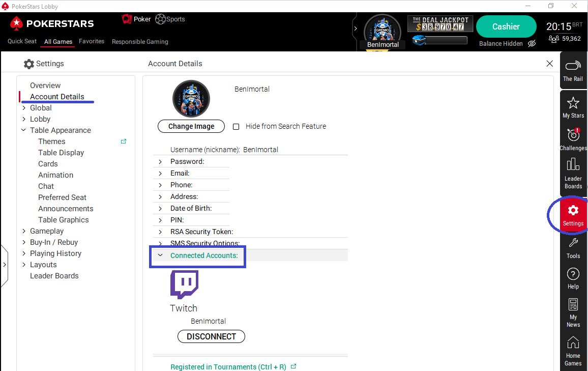
Task: Open Table Graphics settings
Action: [x=64, y=220]
